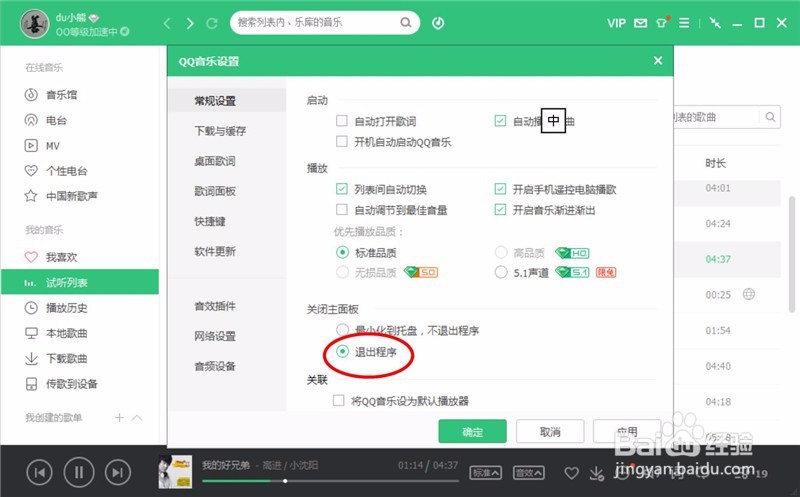Open the skin changer shirt icon

click(662, 22)
